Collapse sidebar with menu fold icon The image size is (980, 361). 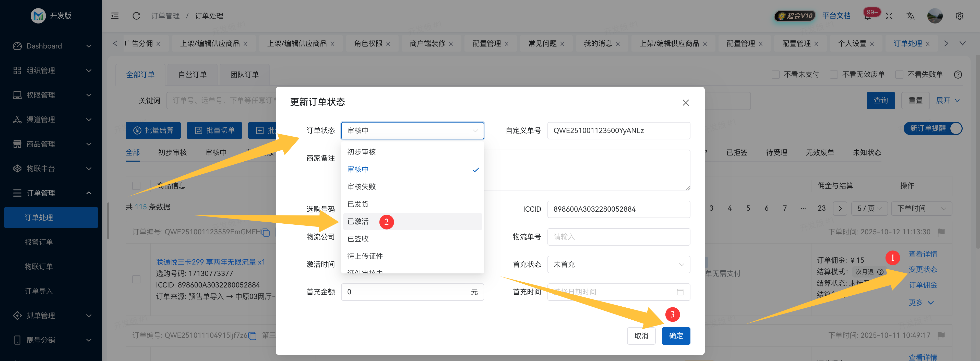pos(115,16)
